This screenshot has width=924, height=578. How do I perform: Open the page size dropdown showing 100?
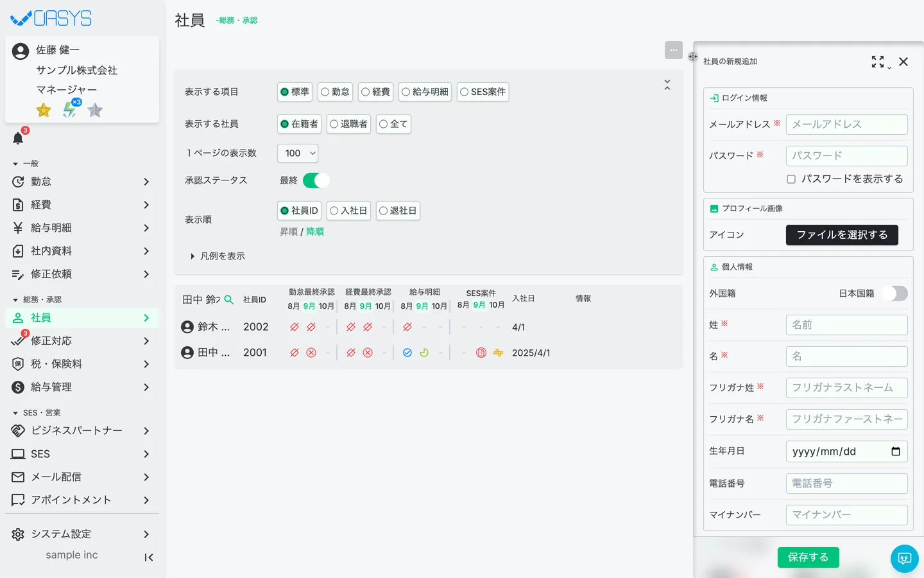[298, 153]
